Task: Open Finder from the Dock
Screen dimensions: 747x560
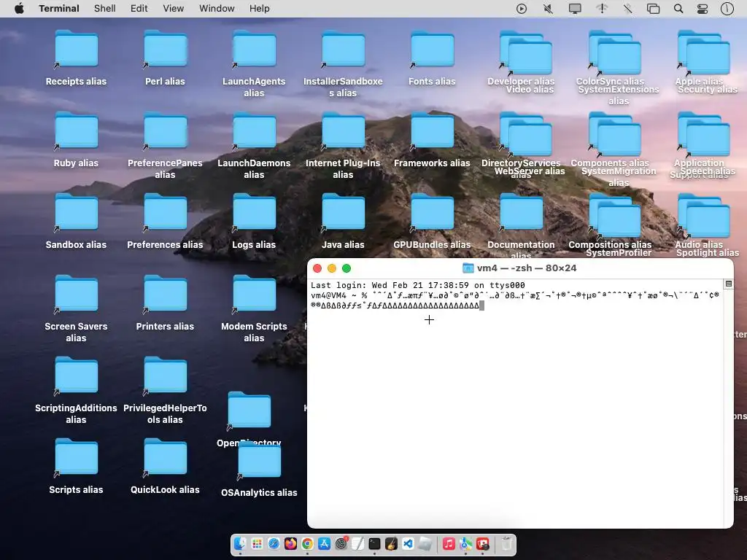Action: click(240, 543)
